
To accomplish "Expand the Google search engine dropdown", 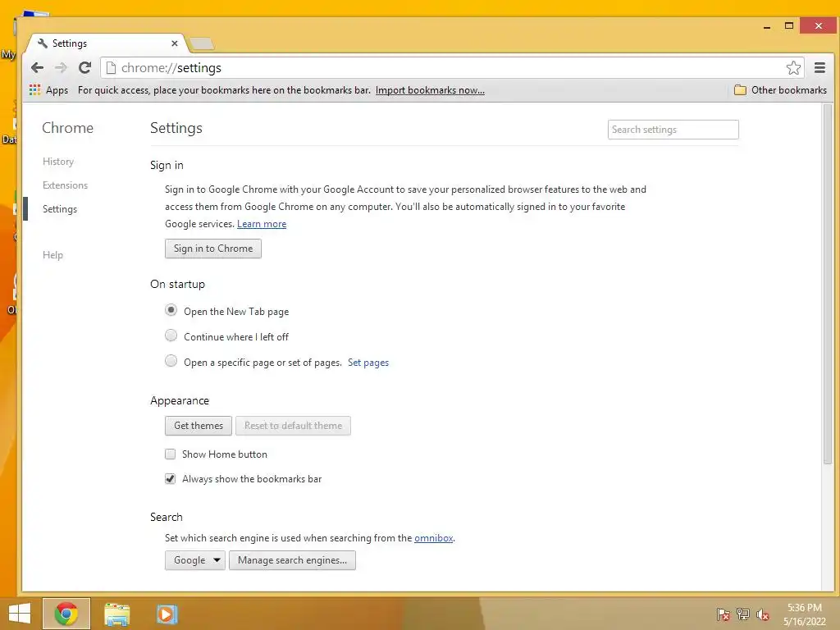I will pyautogui.click(x=195, y=560).
